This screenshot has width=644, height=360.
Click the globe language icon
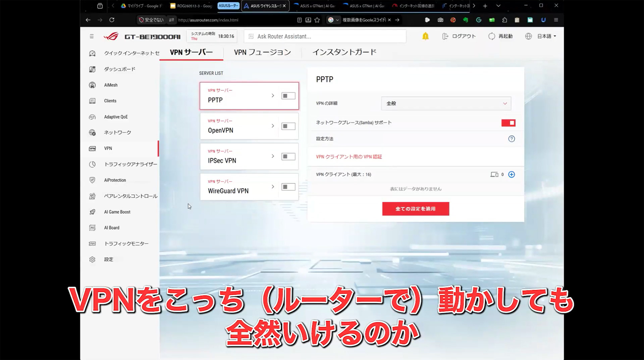(x=528, y=36)
